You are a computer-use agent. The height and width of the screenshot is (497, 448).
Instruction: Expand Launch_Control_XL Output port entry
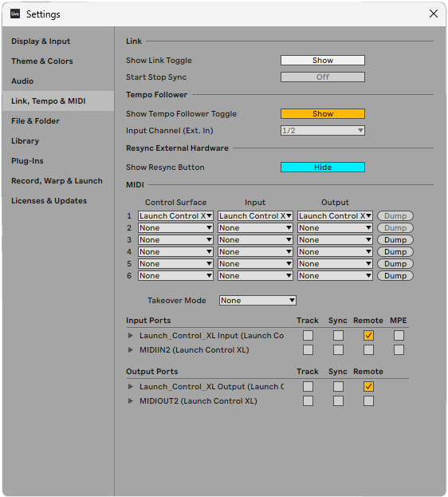click(x=130, y=387)
